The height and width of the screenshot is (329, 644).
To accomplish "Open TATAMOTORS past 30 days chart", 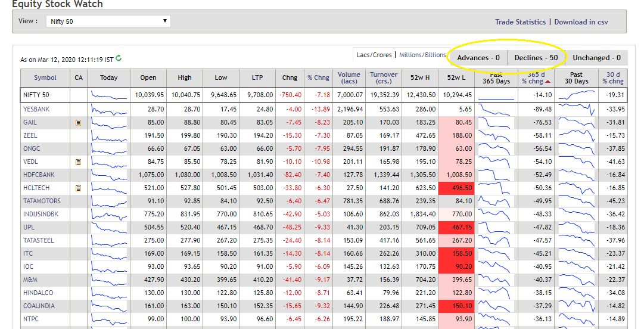I will [576, 201].
